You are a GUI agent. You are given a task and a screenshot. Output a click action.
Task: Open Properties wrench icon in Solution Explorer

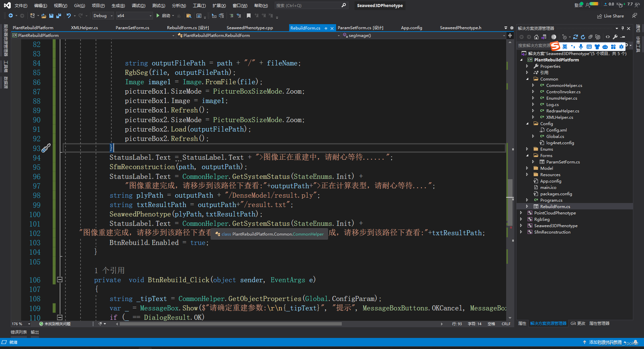615,37
